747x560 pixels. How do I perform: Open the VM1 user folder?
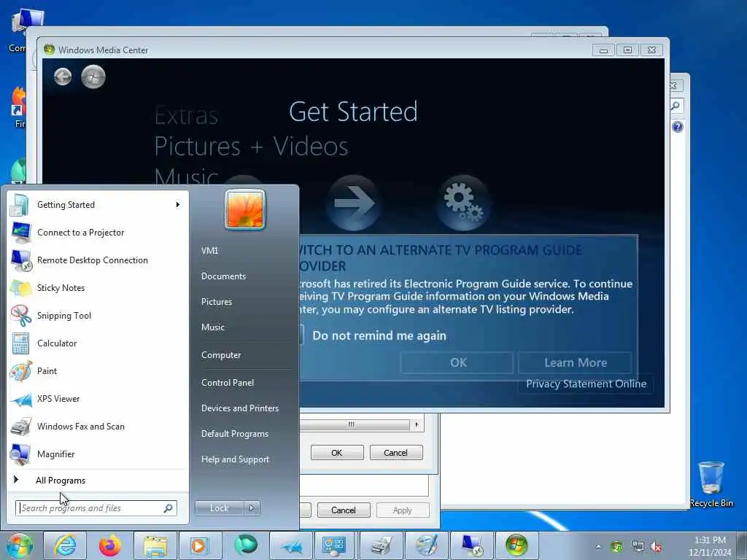(209, 251)
